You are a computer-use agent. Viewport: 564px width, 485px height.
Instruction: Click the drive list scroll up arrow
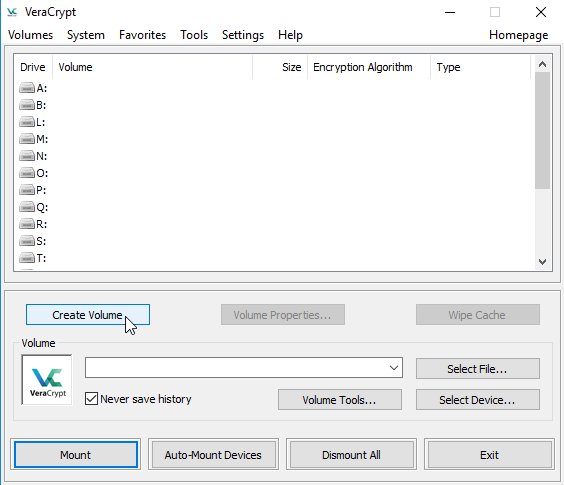tap(542, 64)
